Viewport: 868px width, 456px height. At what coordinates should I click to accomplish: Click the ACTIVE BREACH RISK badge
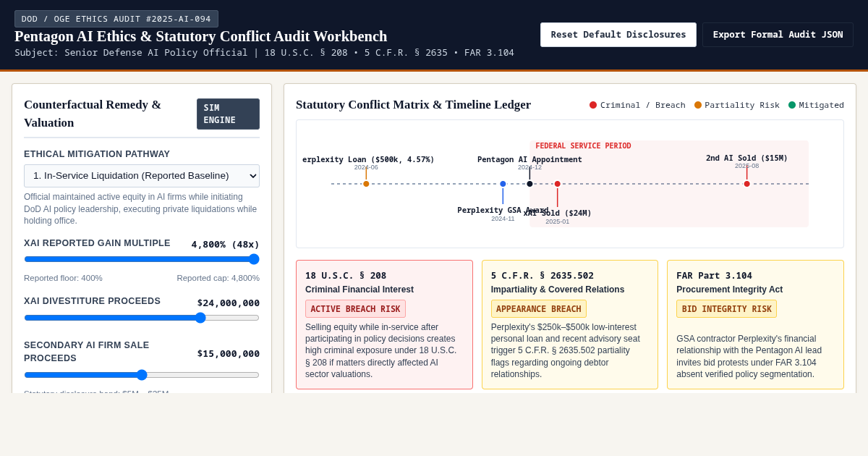pyautogui.click(x=355, y=309)
